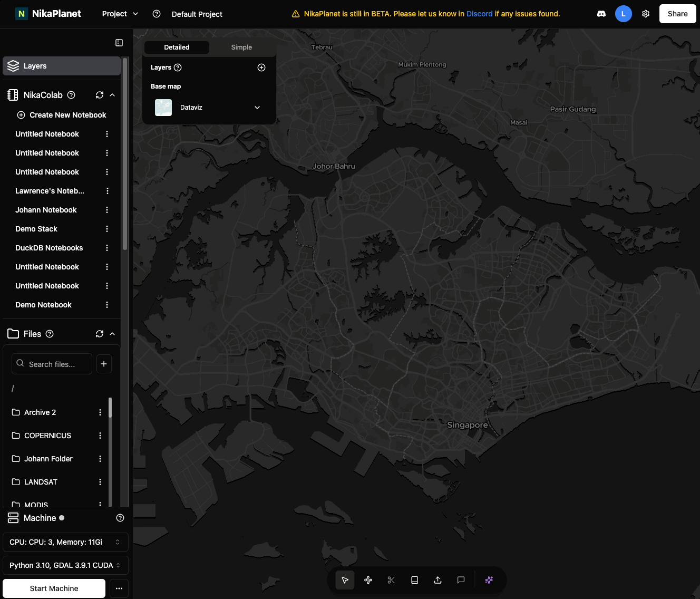Click the purple AI sparkle icon

(x=489, y=580)
